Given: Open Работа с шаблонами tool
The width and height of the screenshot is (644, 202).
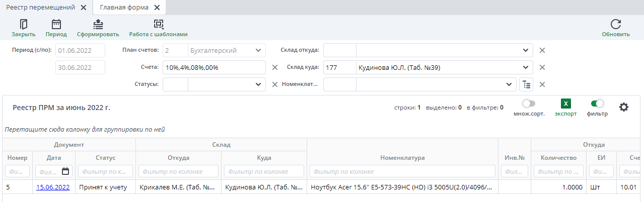Looking at the screenshot, I should (158, 24).
